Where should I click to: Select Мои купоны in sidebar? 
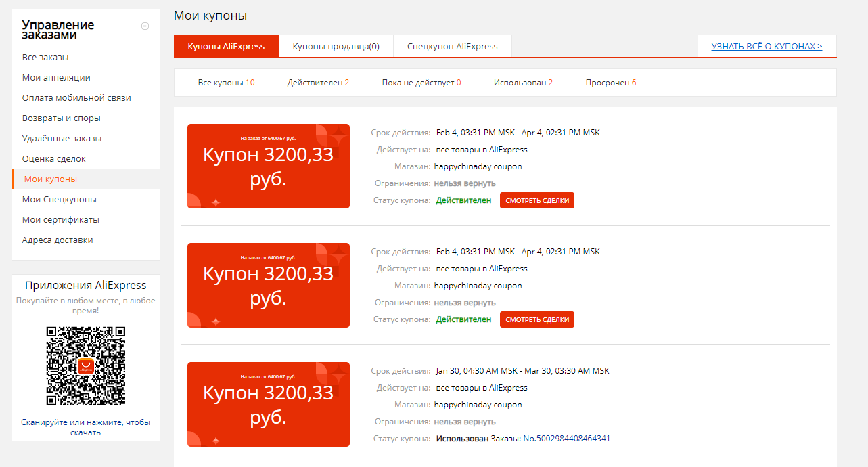point(51,179)
